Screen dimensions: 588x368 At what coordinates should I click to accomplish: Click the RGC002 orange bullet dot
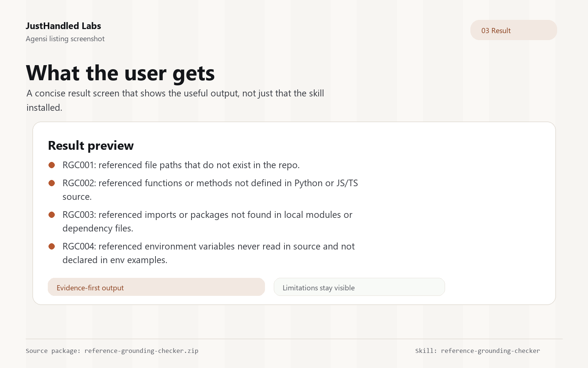coord(52,183)
